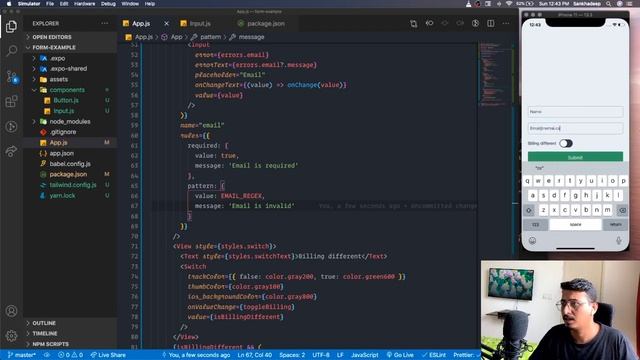The height and width of the screenshot is (360, 640).
Task: Open the Accounts icon in activity bar
Action: coord(11,311)
